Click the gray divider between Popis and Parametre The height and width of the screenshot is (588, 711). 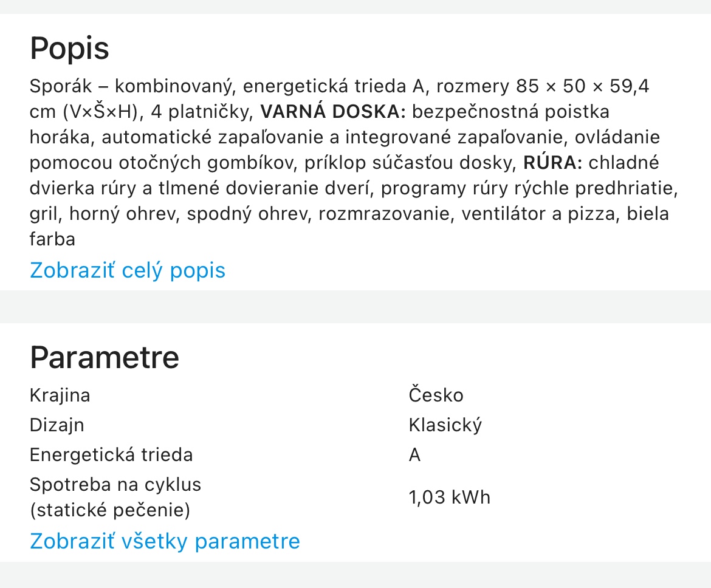click(x=355, y=308)
